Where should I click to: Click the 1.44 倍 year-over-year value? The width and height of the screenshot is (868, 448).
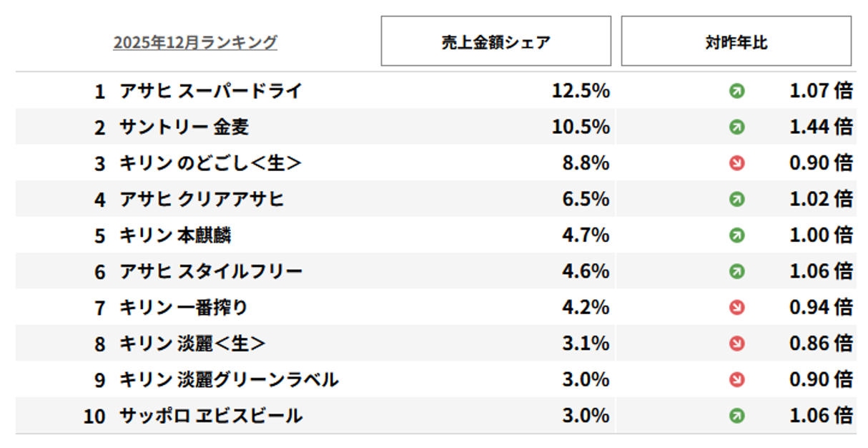[x=821, y=127]
